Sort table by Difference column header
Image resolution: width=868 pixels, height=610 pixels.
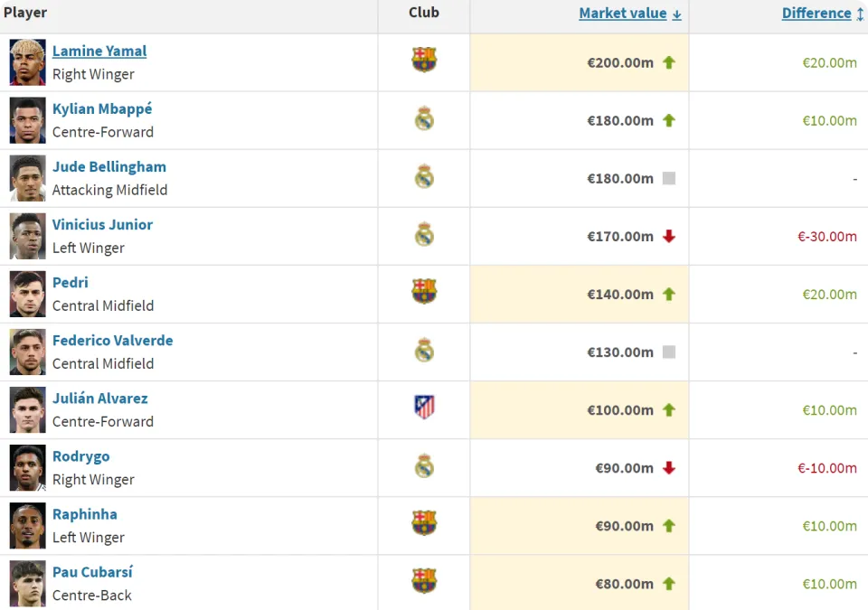(x=816, y=14)
